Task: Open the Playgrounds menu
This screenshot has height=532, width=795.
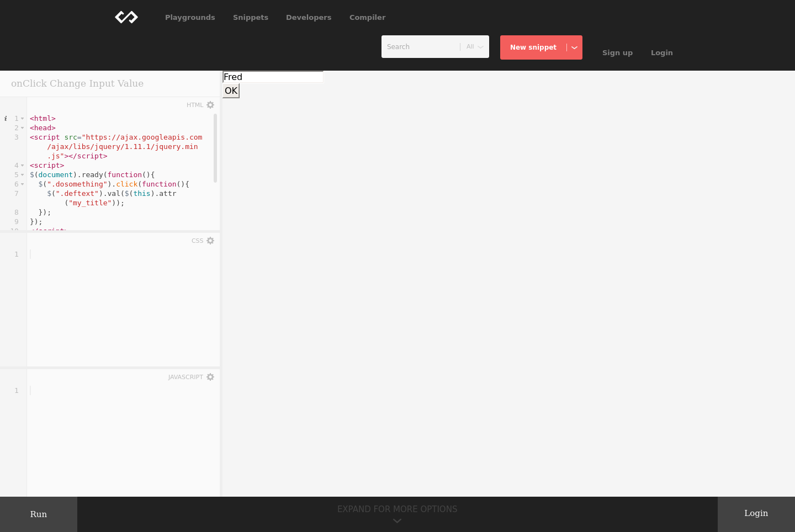Action: (190, 17)
